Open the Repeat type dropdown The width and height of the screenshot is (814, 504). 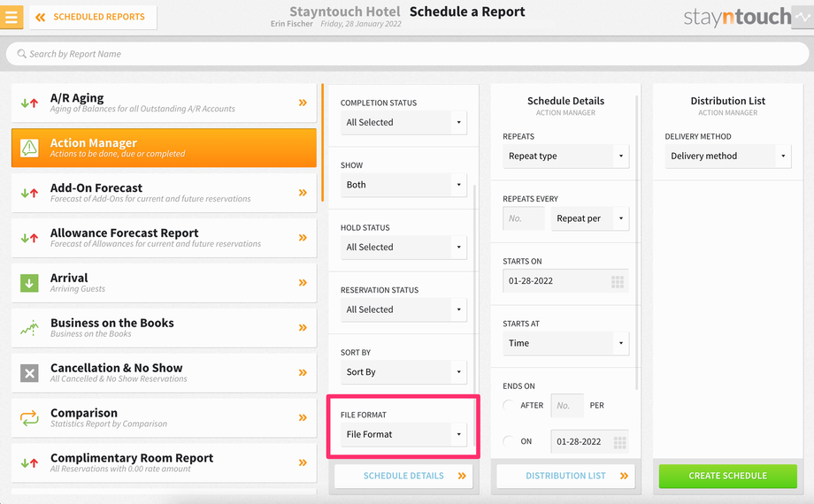point(565,156)
